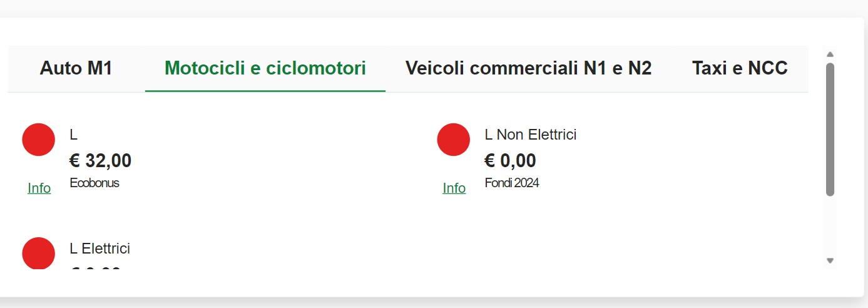The width and height of the screenshot is (868, 308).
Task: Click the red status circle for L Non Elettrici
Action: coord(454,140)
